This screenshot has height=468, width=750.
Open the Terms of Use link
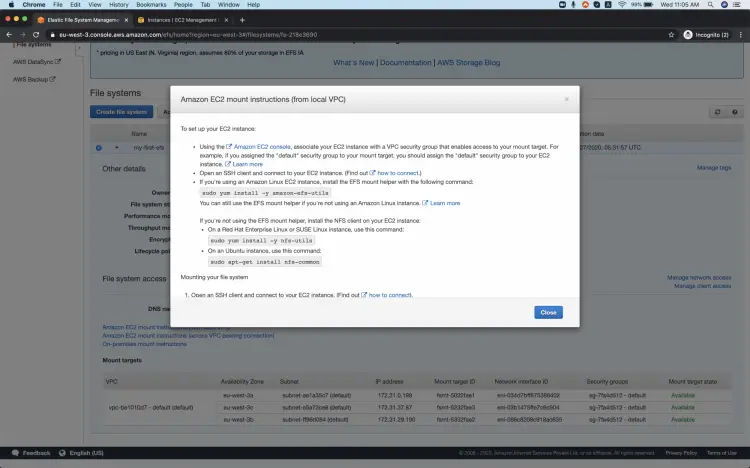coord(722,453)
